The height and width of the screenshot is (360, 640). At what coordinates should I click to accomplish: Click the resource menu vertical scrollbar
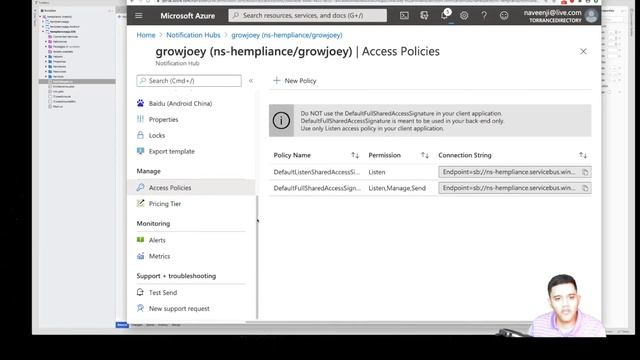coord(257,257)
